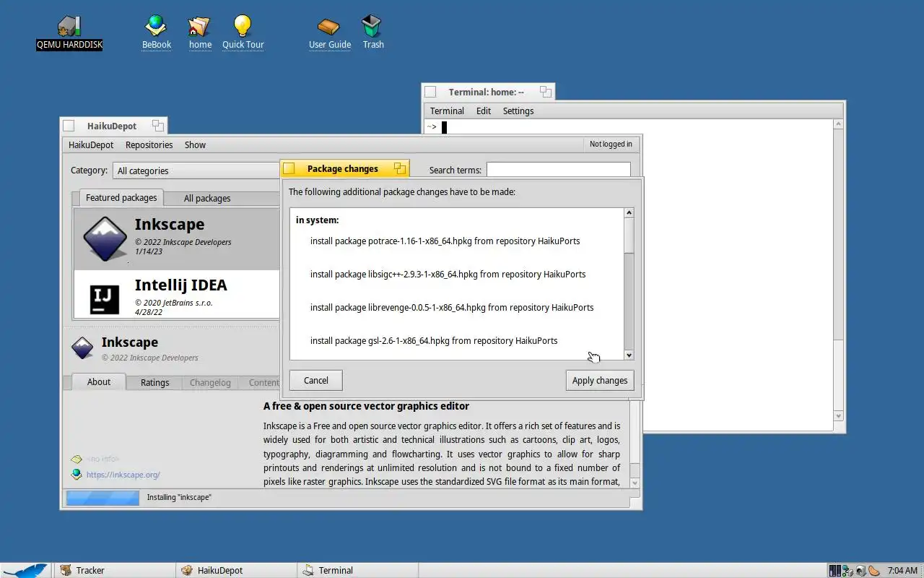Click package changes list scrollbar thumb
The height and width of the screenshot is (578, 924).
pyautogui.click(x=629, y=236)
